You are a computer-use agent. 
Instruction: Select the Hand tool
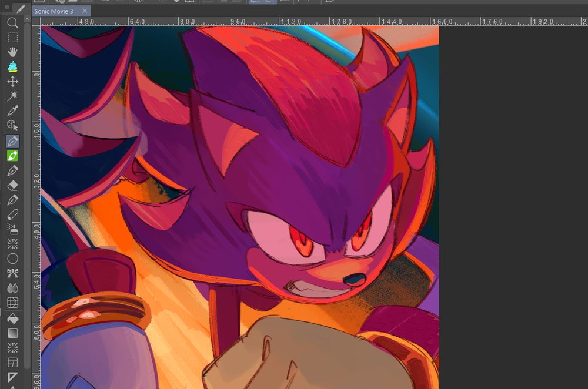tap(12, 52)
